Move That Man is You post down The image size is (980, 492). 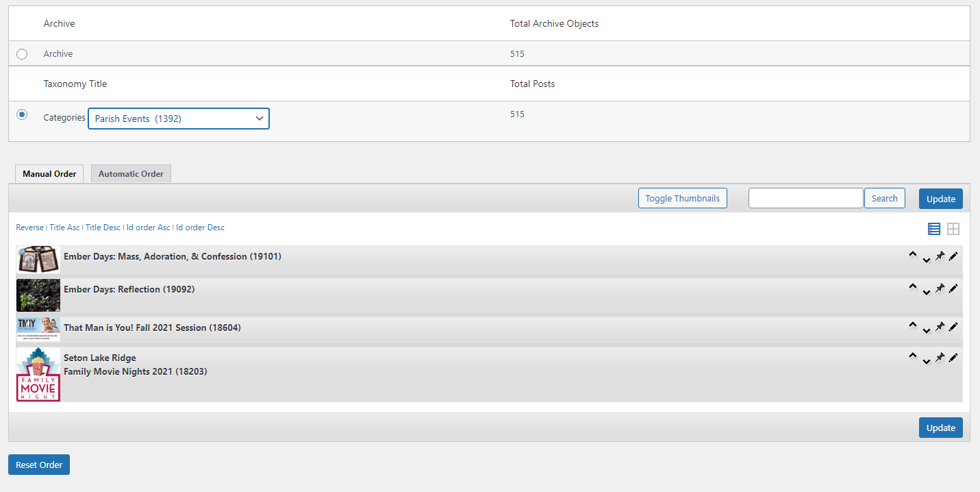point(926,331)
